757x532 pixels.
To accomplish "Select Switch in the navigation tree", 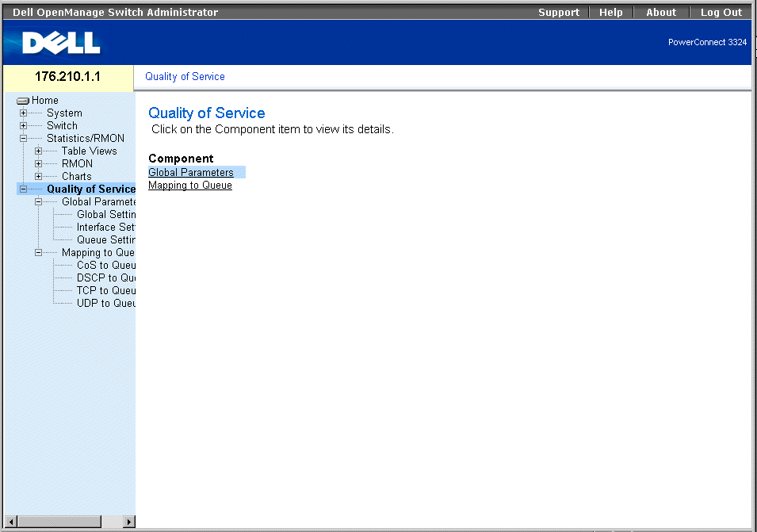I will [x=62, y=125].
